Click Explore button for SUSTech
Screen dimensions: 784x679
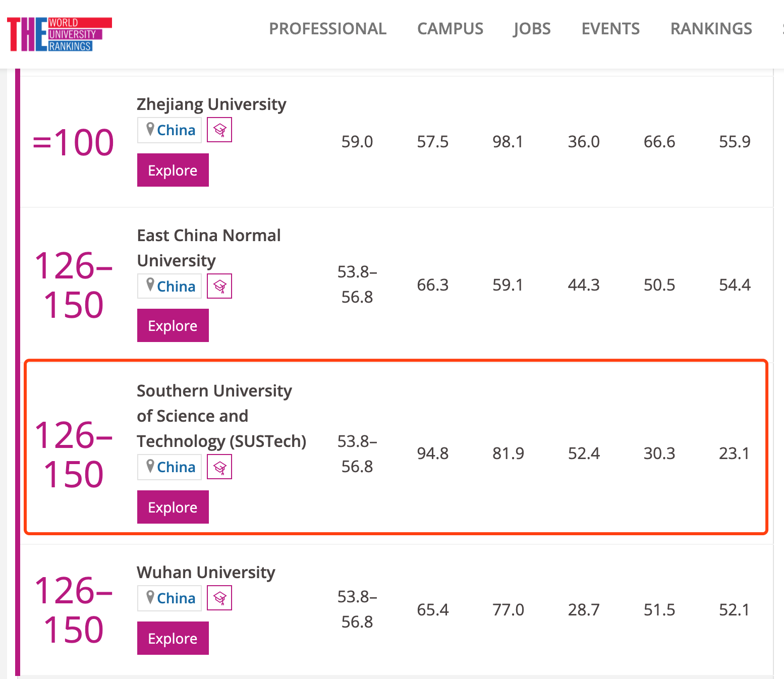pyautogui.click(x=173, y=507)
